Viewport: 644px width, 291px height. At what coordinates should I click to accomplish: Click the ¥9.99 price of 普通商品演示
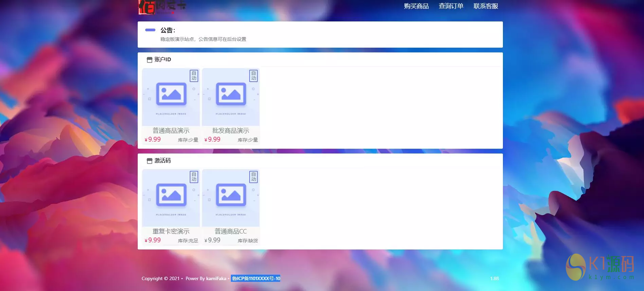click(x=153, y=140)
